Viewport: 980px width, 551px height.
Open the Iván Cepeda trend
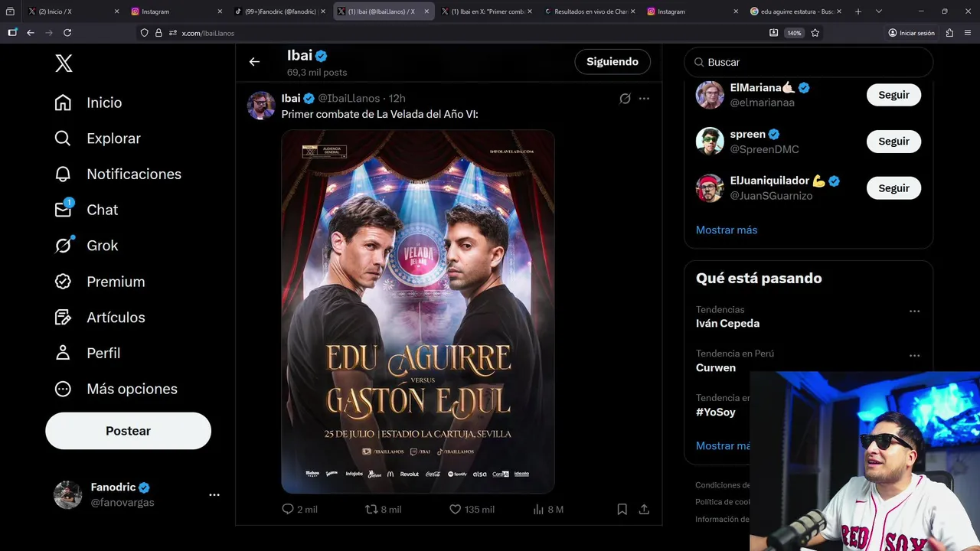pyautogui.click(x=727, y=324)
